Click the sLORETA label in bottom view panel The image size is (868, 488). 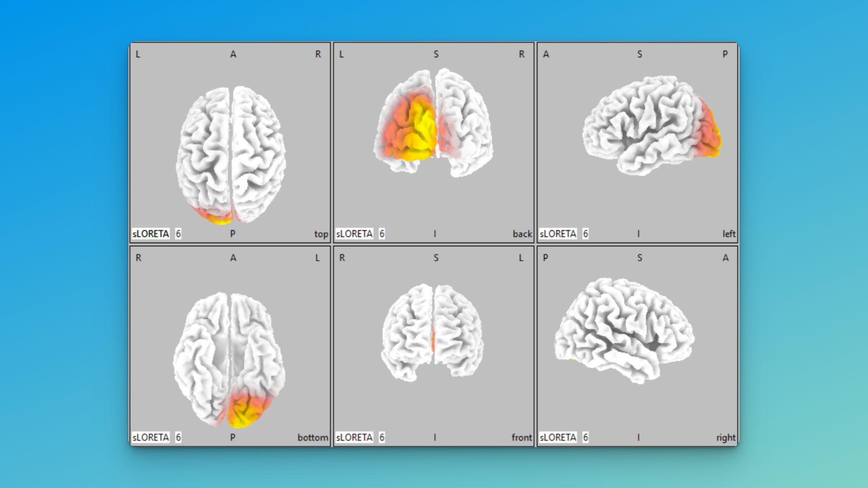point(151,437)
